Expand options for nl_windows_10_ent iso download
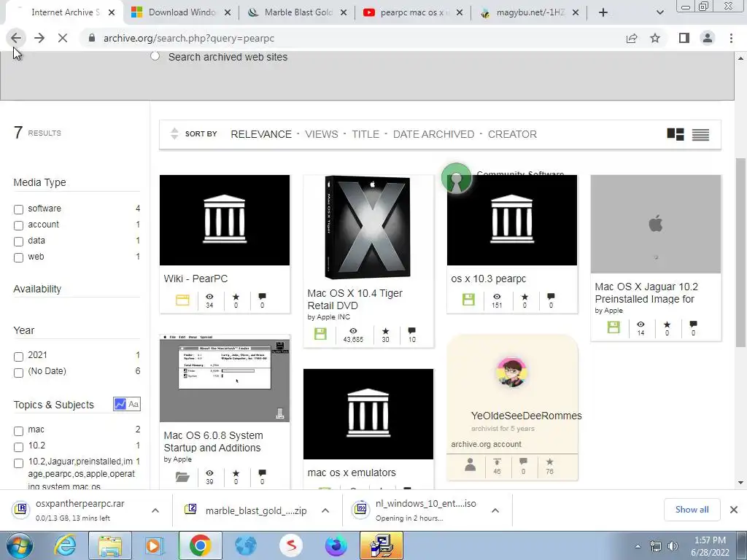Viewport: 747px width, 560px height. [x=495, y=510]
